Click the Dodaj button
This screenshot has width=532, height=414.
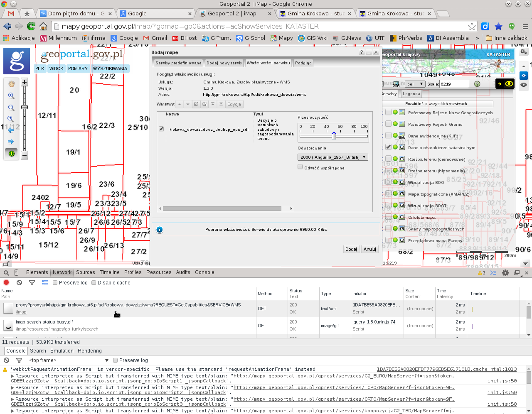(351, 249)
